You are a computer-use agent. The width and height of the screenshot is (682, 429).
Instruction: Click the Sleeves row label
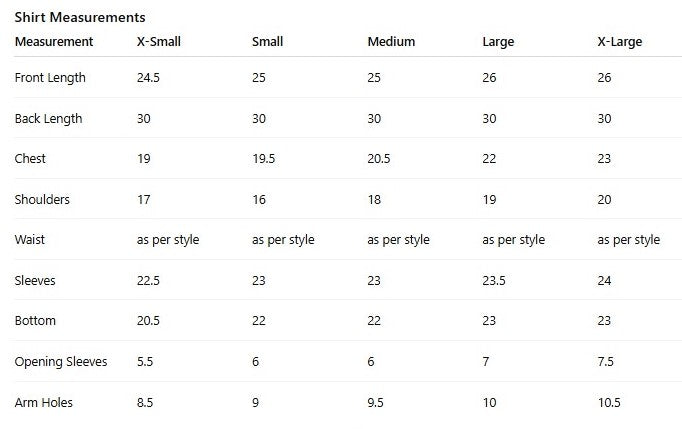pyautogui.click(x=35, y=281)
